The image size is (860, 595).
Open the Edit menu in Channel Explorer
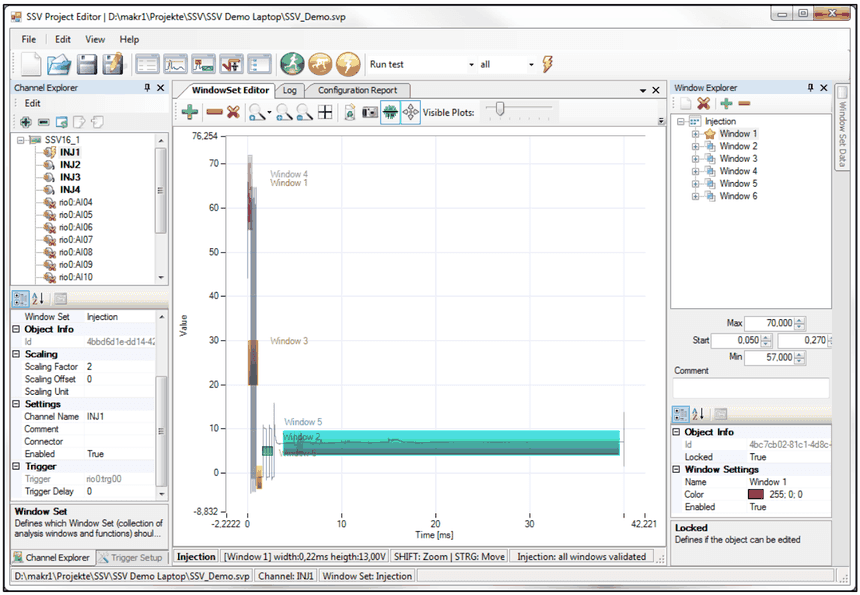coord(32,103)
